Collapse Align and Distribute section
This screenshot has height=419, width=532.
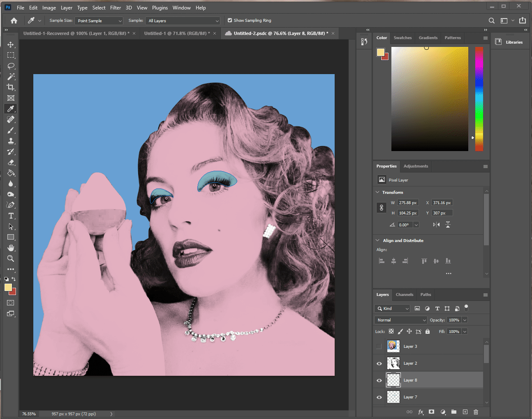click(x=377, y=240)
